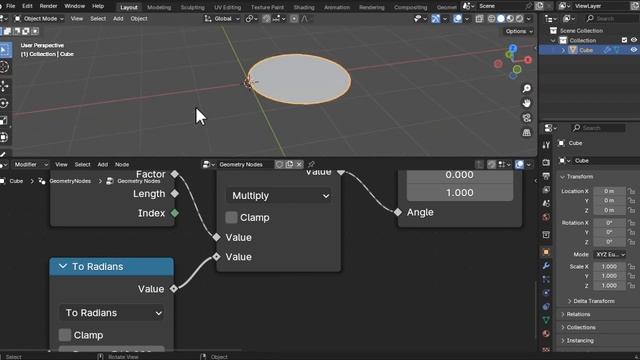Open the View Layer properties tab
The width and height of the screenshot is (640, 360).
coord(546,190)
